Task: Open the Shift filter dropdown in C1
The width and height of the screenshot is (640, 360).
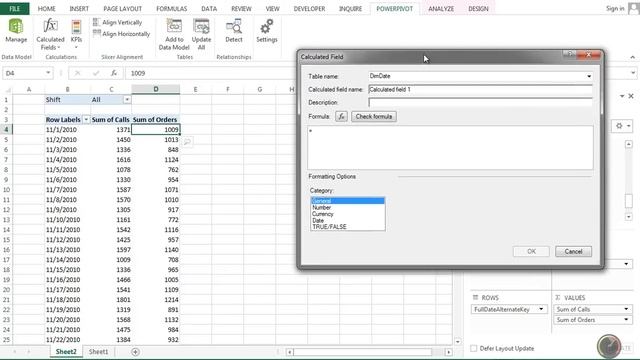Action: [x=127, y=100]
